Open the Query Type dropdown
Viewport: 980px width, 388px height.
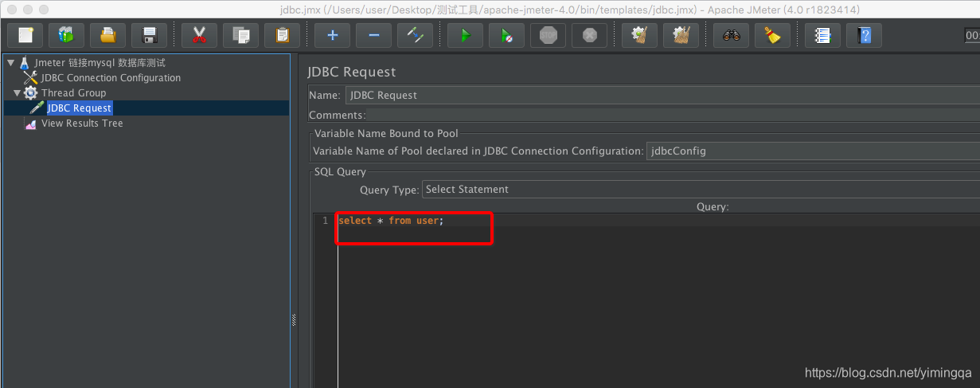coord(701,190)
